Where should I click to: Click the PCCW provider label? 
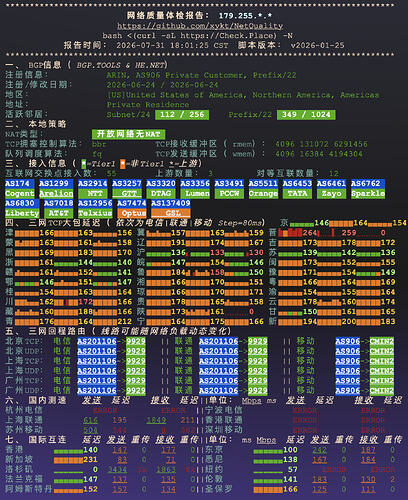tap(229, 194)
